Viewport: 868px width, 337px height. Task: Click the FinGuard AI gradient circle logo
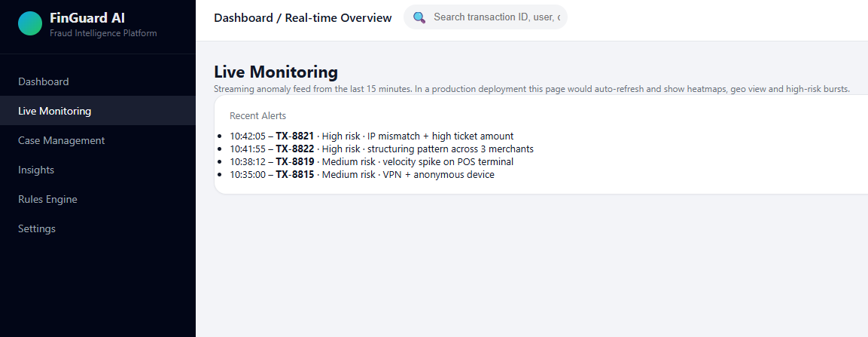coord(30,23)
